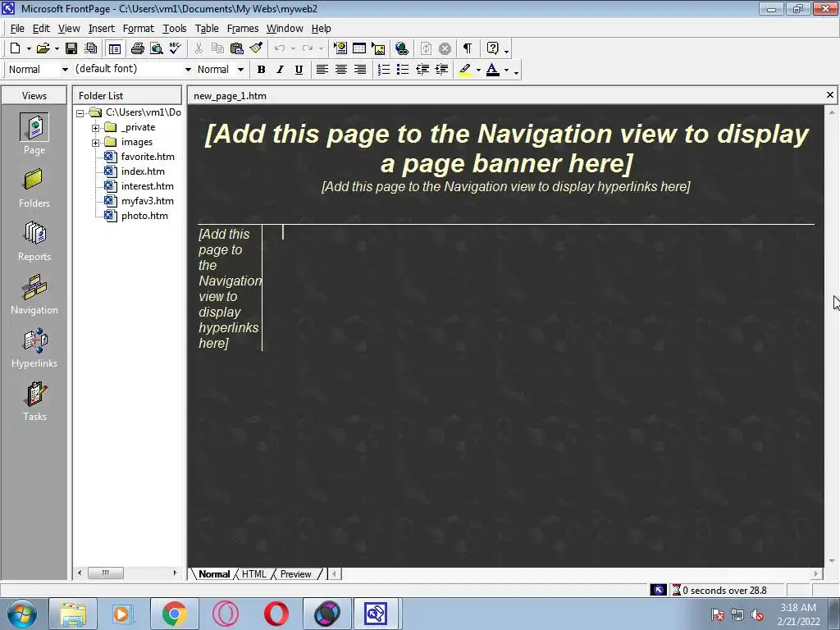Open the FrontPage Help icon
Image resolution: width=840 pixels, height=630 pixels.
point(492,48)
